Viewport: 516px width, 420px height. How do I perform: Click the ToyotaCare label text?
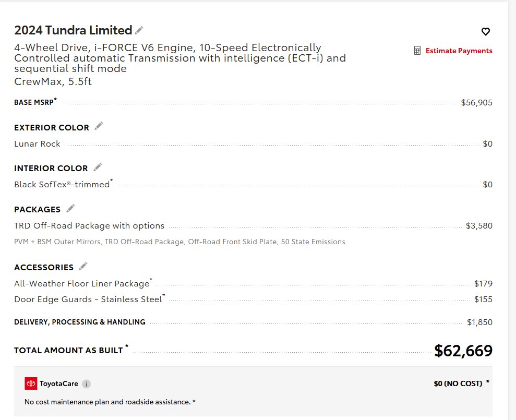pyautogui.click(x=59, y=384)
